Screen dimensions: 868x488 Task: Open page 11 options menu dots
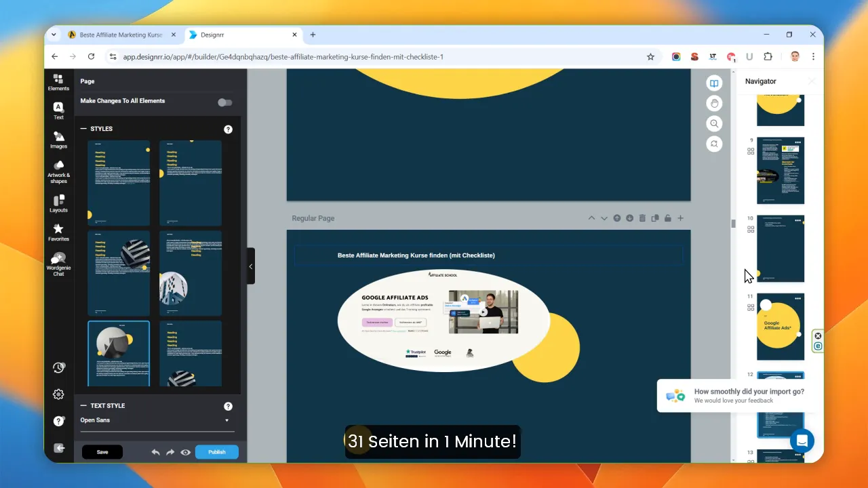pyautogui.click(x=797, y=298)
